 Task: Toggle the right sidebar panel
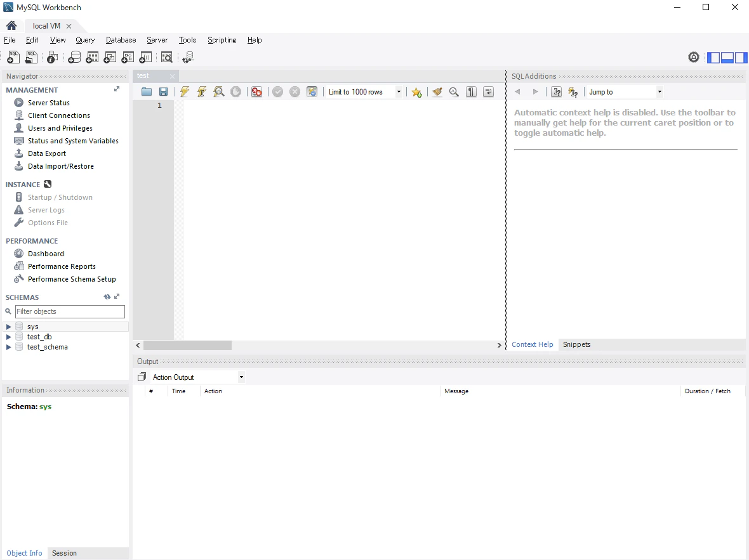tap(741, 57)
